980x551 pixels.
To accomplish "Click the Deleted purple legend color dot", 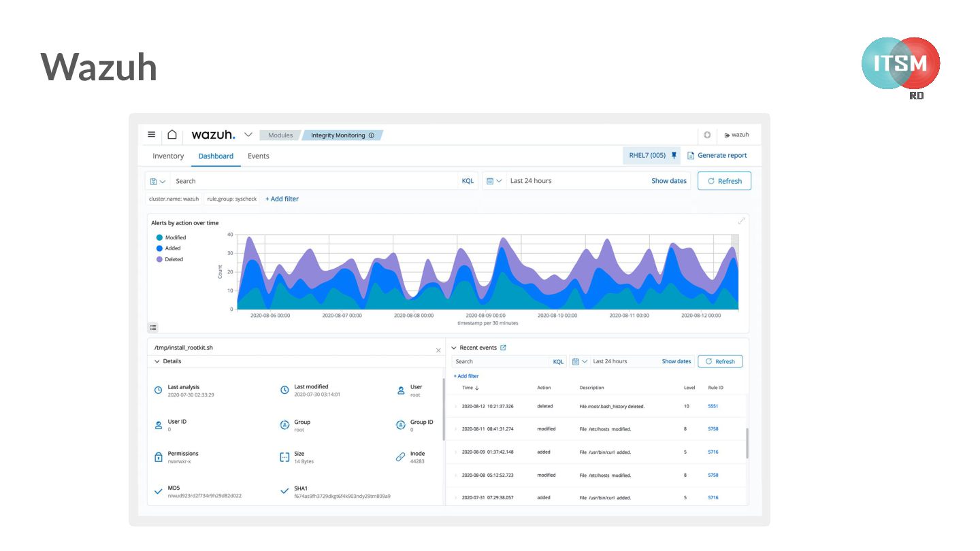I will [x=159, y=259].
